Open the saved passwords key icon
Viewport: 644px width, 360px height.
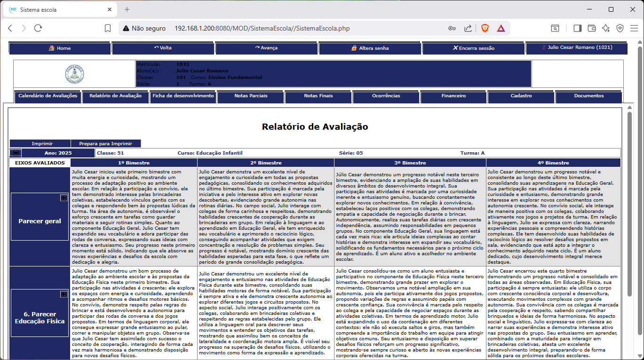tap(452, 28)
